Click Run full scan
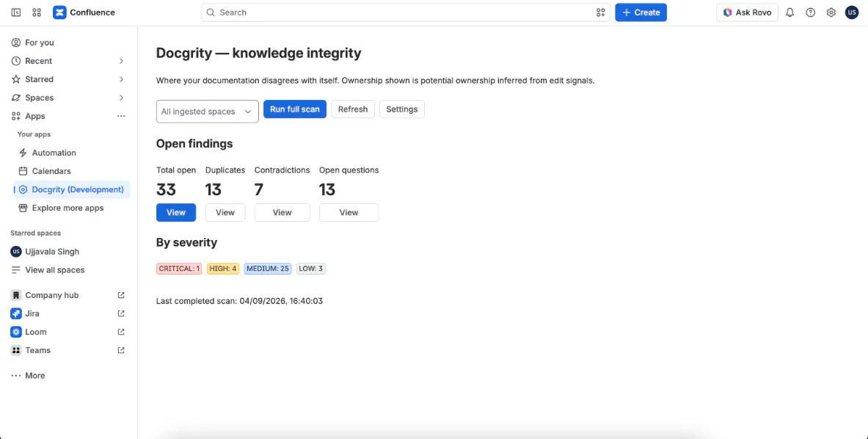Screen dimensions: 868x439 (294, 109)
